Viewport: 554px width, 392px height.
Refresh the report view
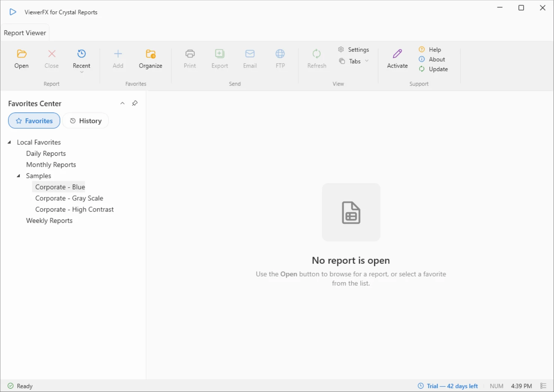[317, 59]
